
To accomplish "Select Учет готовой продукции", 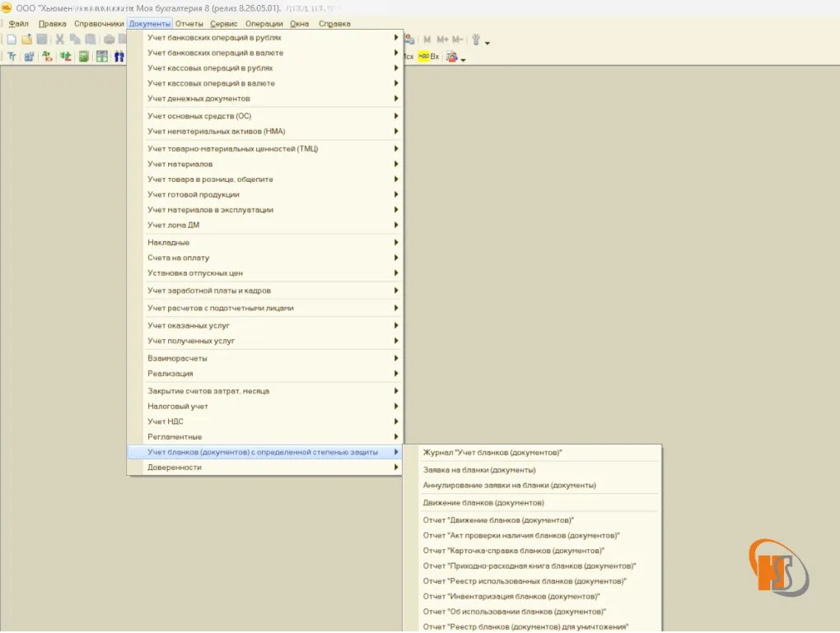I will [265, 194].
